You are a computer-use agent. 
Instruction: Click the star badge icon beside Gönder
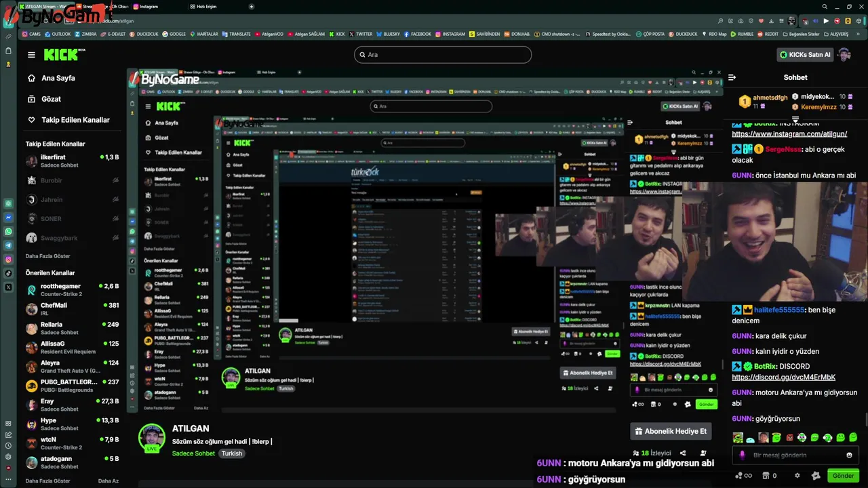click(816, 476)
